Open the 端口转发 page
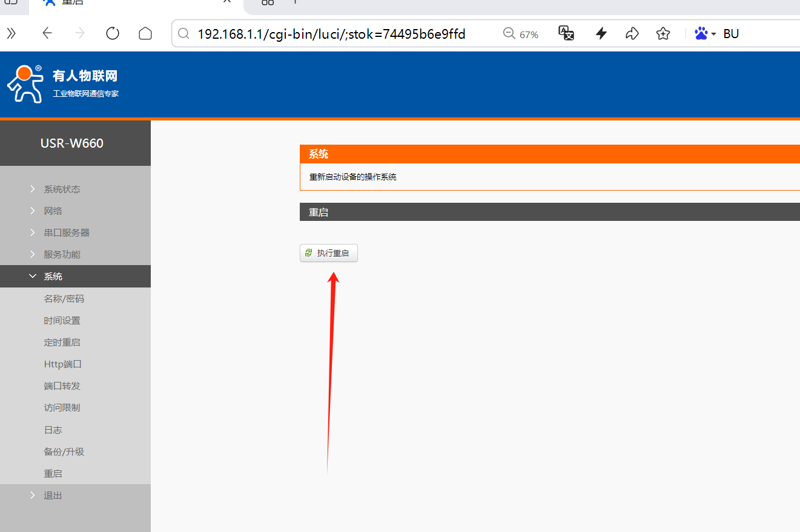The width and height of the screenshot is (800, 532). (x=62, y=386)
